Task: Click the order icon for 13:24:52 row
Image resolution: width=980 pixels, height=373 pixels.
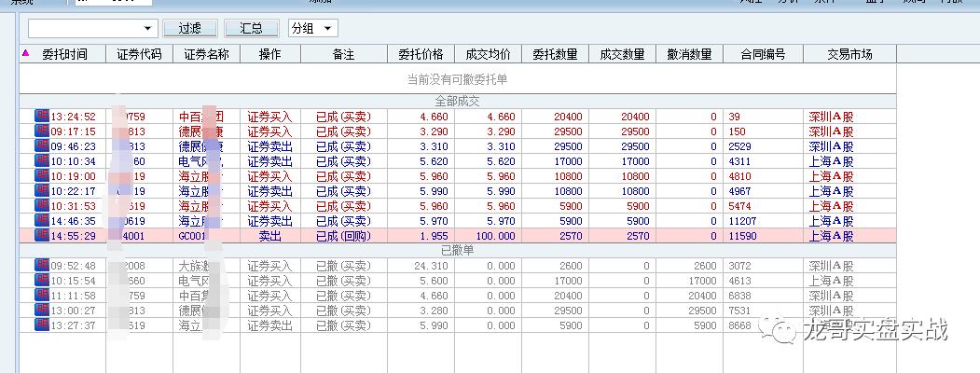Action: 41,116
